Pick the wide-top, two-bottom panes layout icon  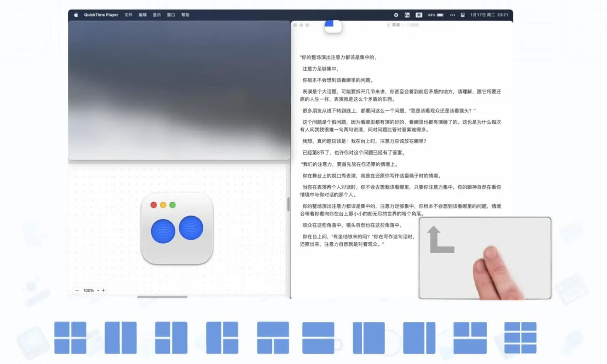pos(273,337)
